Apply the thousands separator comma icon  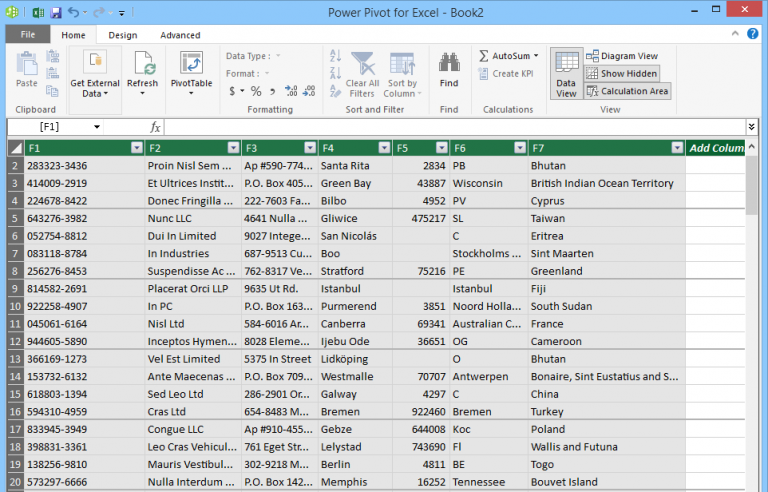[273, 91]
